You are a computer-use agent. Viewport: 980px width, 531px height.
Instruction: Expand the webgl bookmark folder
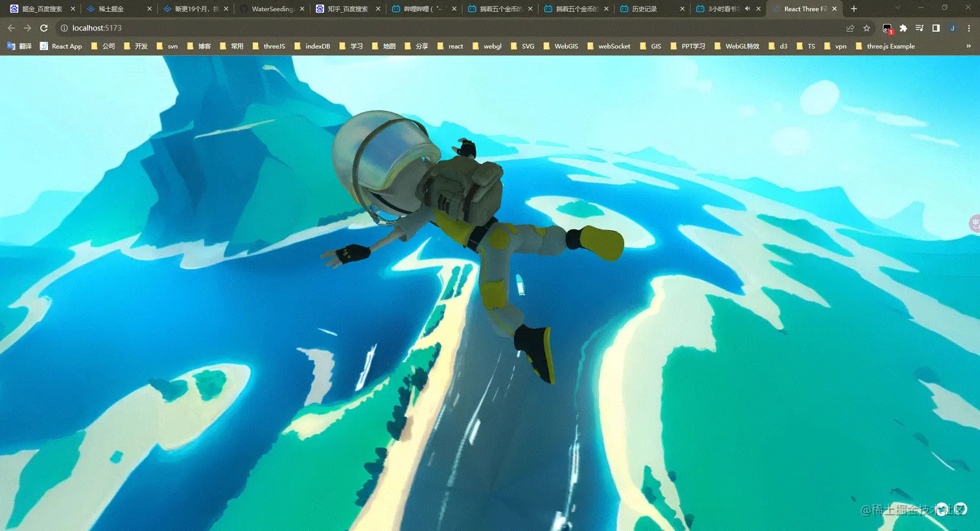click(487, 46)
